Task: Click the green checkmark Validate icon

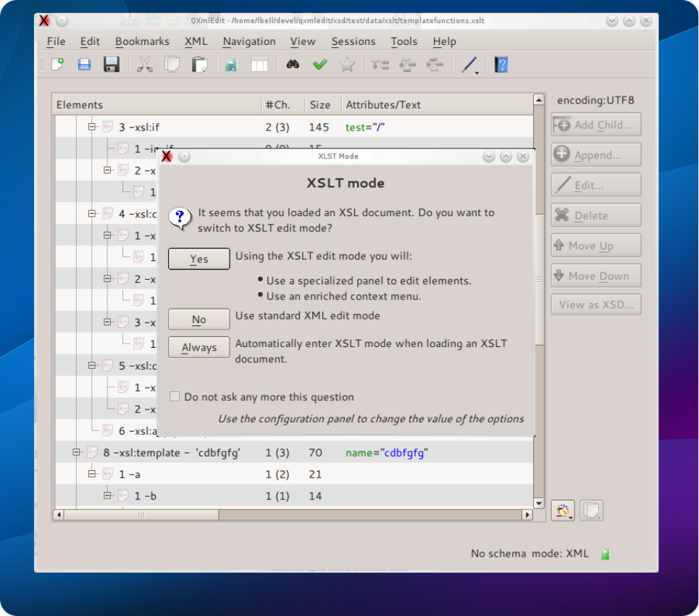Action: (x=319, y=65)
